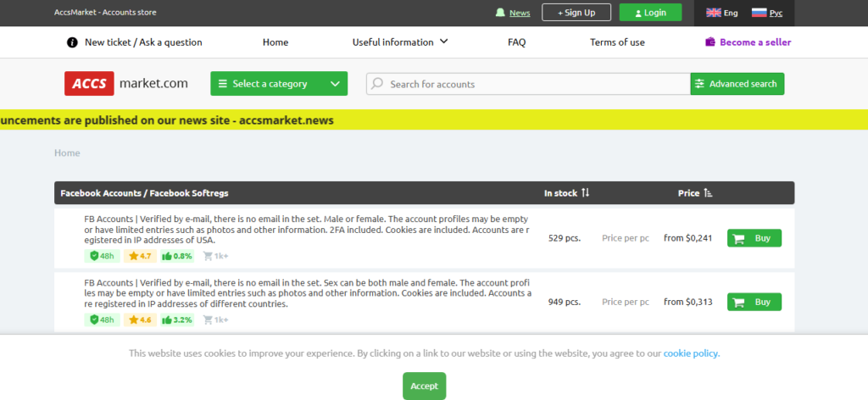Screen dimensions: 868x400
Task: Go to the FAQ page from the navigation
Action: [516, 42]
